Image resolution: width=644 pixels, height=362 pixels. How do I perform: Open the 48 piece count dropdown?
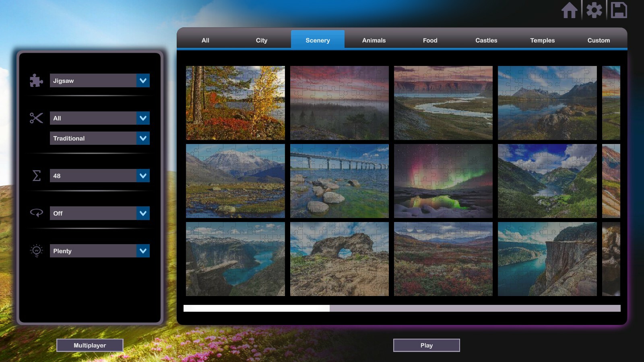point(99,175)
